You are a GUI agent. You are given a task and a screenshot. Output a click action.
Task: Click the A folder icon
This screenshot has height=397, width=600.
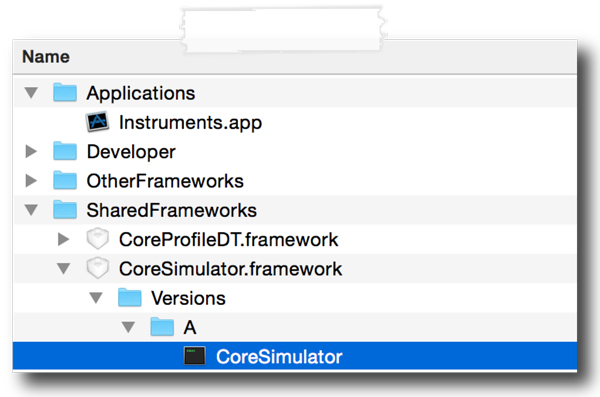coord(162,327)
